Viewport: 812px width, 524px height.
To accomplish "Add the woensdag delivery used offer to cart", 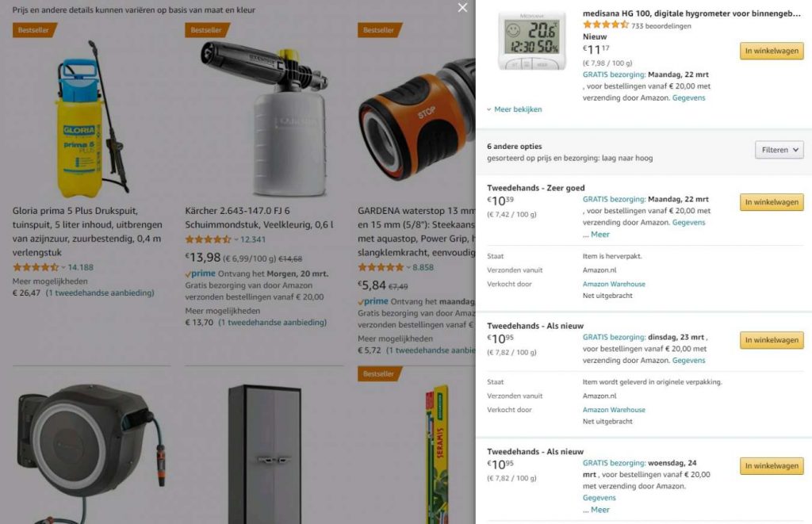I will click(772, 465).
